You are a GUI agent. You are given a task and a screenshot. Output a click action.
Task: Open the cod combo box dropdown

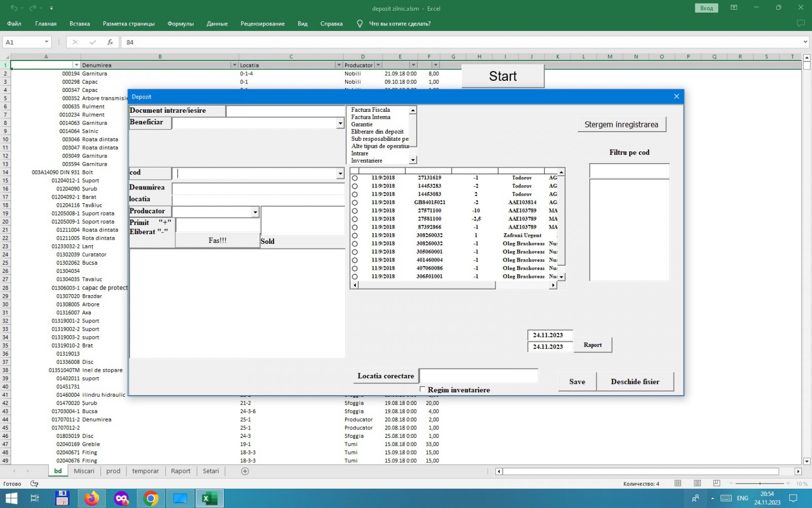[340, 174]
